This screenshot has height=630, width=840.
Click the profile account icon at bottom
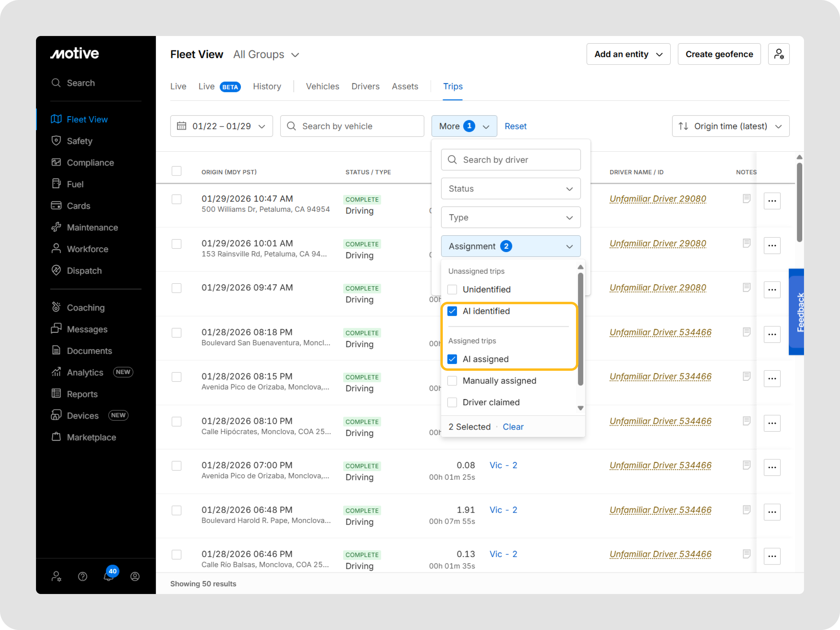pos(135,577)
